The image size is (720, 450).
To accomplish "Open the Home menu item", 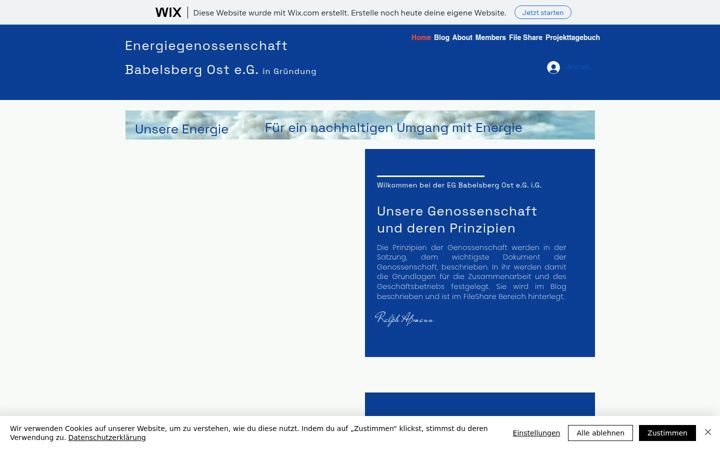I will (421, 38).
